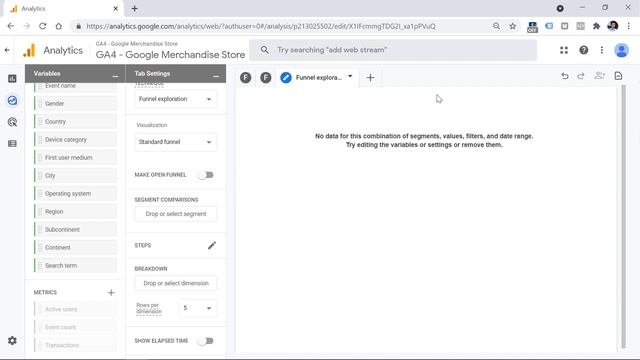Select the Transactions metric

[x=76, y=345]
